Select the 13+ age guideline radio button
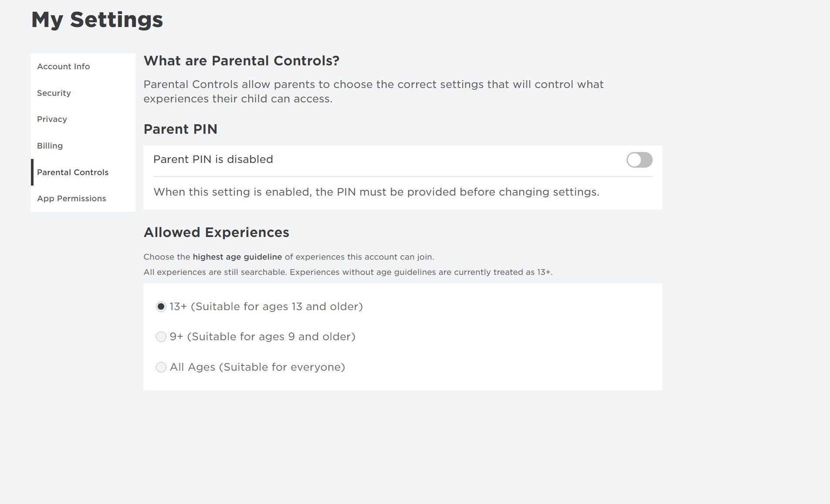 (x=161, y=307)
